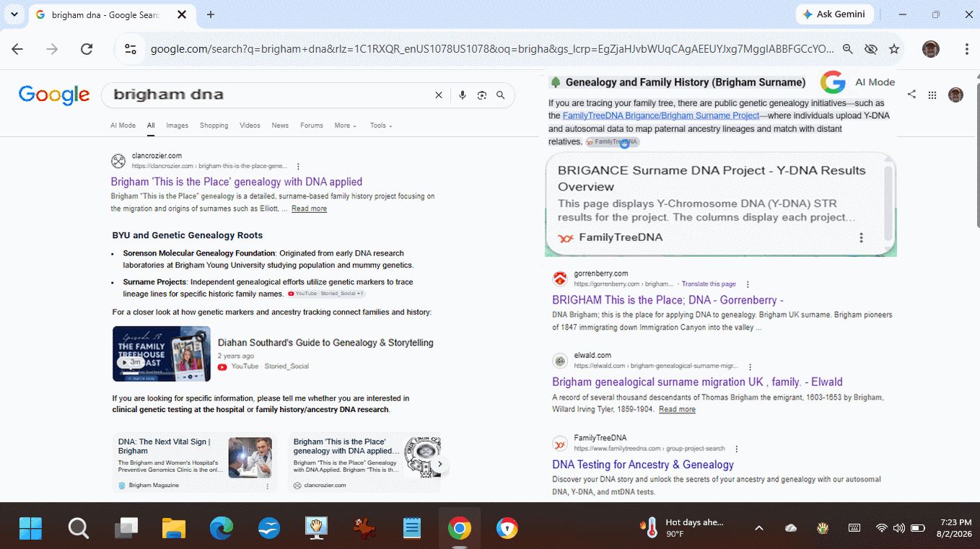Screen dimensions: 980x549
Task: Open the weather widget showing 90°F
Action: click(682, 528)
